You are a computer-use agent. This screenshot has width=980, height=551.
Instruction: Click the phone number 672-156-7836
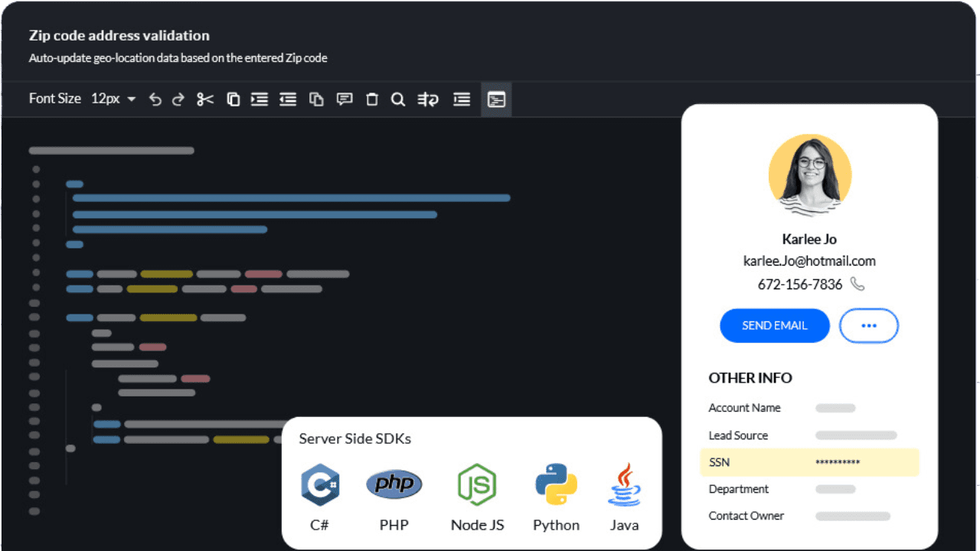(x=800, y=284)
